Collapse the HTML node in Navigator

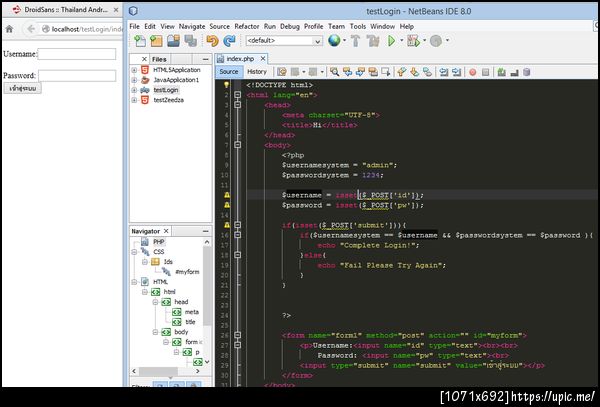click(x=134, y=282)
